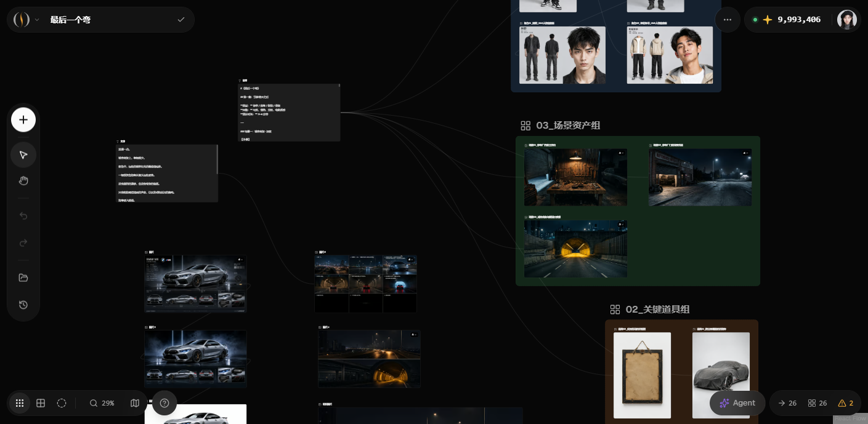View the 9,993,406 credits balance
Image resolution: width=868 pixels, height=424 pixels.
(x=799, y=20)
